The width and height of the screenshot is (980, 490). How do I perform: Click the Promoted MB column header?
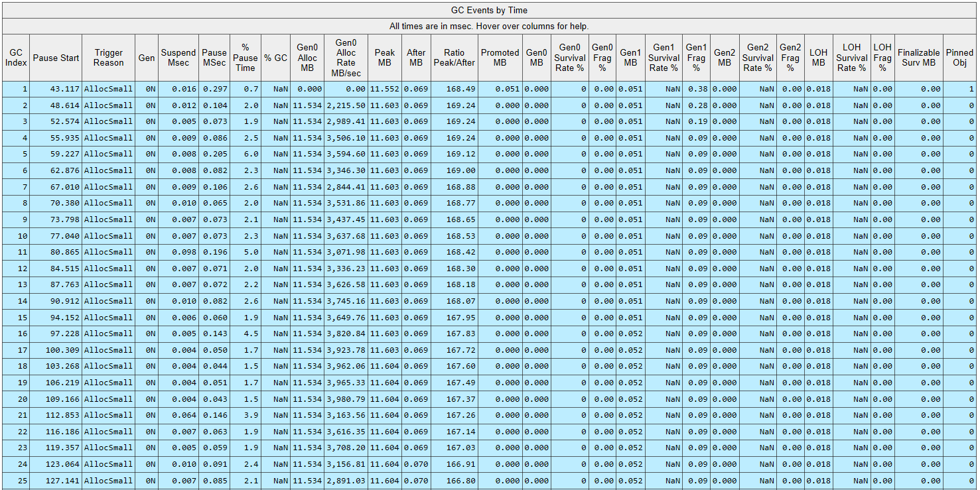[x=500, y=58]
